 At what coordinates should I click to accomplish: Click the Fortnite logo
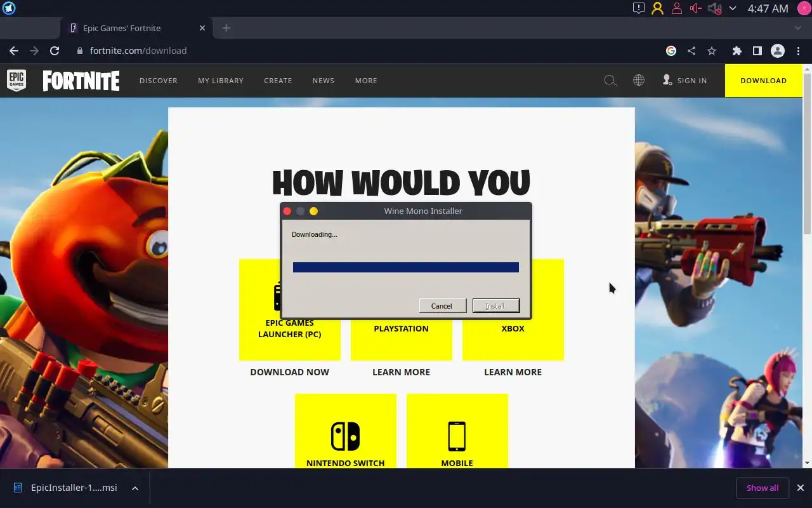[x=81, y=81]
